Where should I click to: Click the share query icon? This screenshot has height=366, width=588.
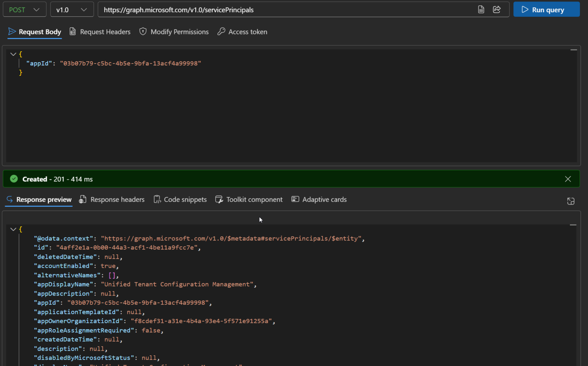(x=497, y=10)
